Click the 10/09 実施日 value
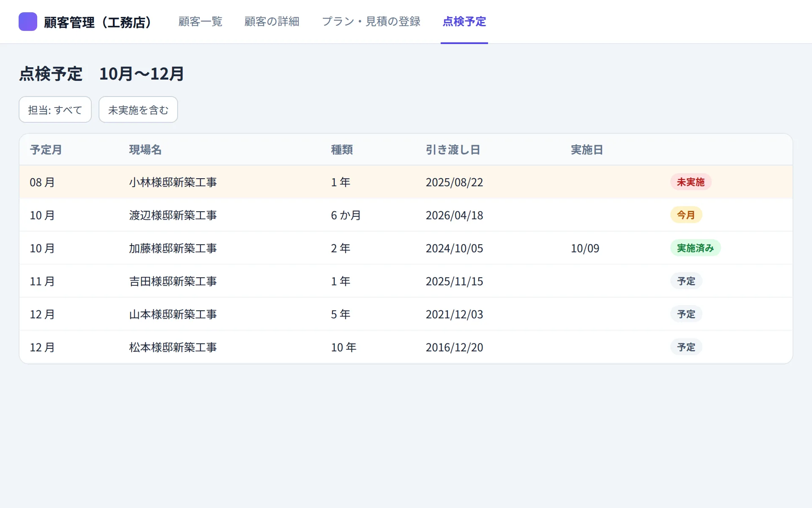This screenshot has width=812, height=508. click(x=585, y=248)
